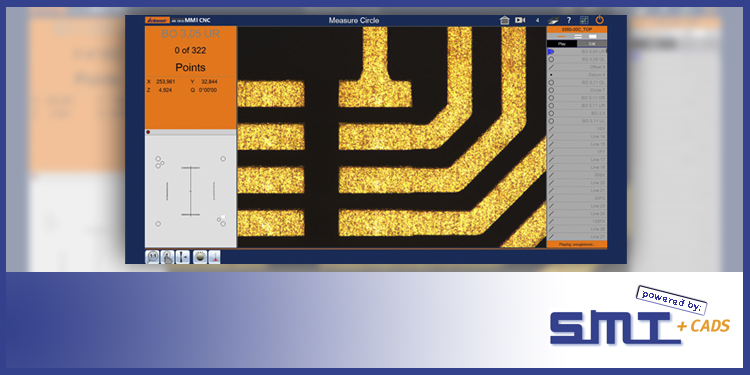
Task: Select the Line 23 step
Action: coord(577,206)
